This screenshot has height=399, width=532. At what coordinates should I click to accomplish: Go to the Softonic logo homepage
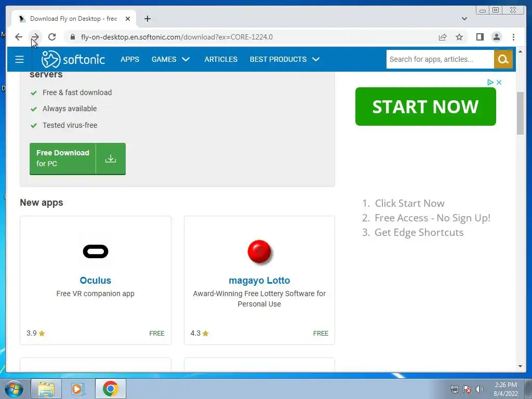pyautogui.click(x=73, y=59)
